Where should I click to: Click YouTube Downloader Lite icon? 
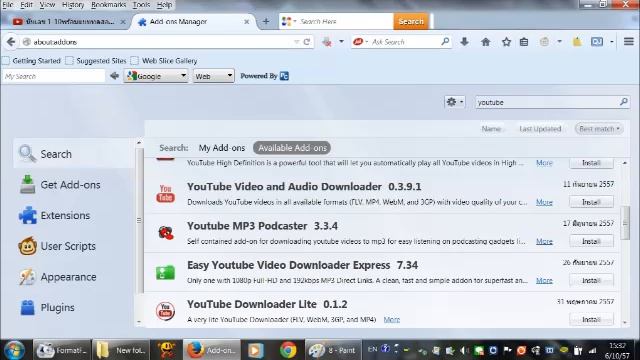[x=165, y=311]
